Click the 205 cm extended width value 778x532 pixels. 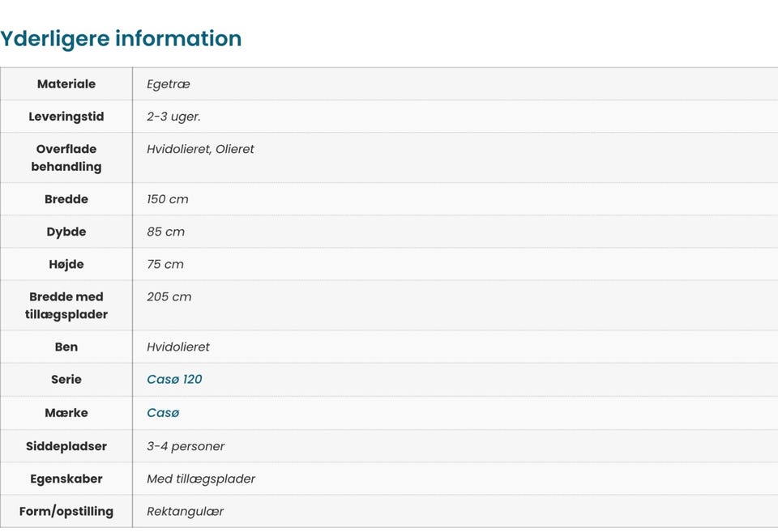(169, 296)
